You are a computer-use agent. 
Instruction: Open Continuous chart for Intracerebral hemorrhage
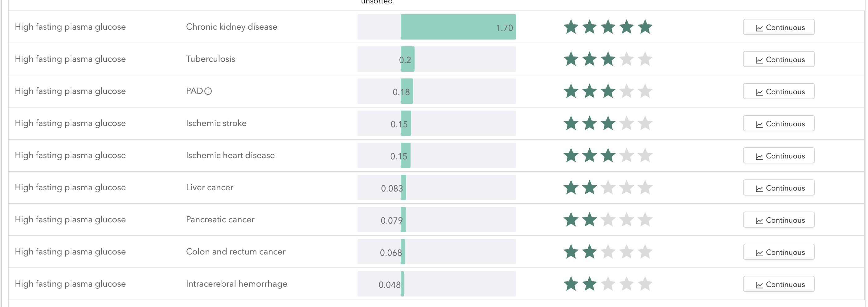[x=778, y=284]
